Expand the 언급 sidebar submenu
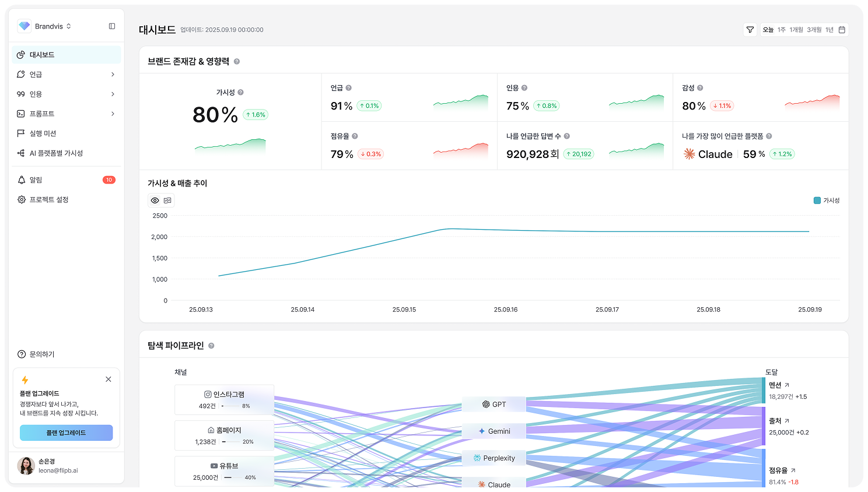The width and height of the screenshot is (868, 492). [113, 75]
